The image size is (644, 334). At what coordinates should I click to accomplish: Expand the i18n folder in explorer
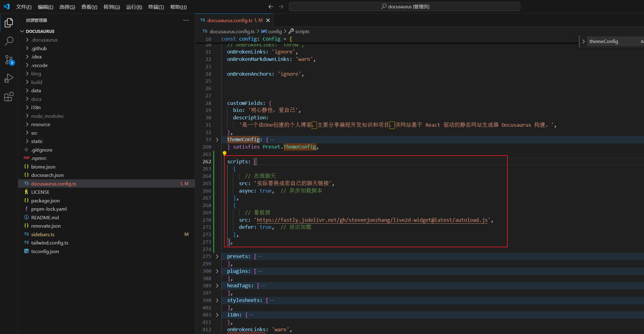point(106,107)
